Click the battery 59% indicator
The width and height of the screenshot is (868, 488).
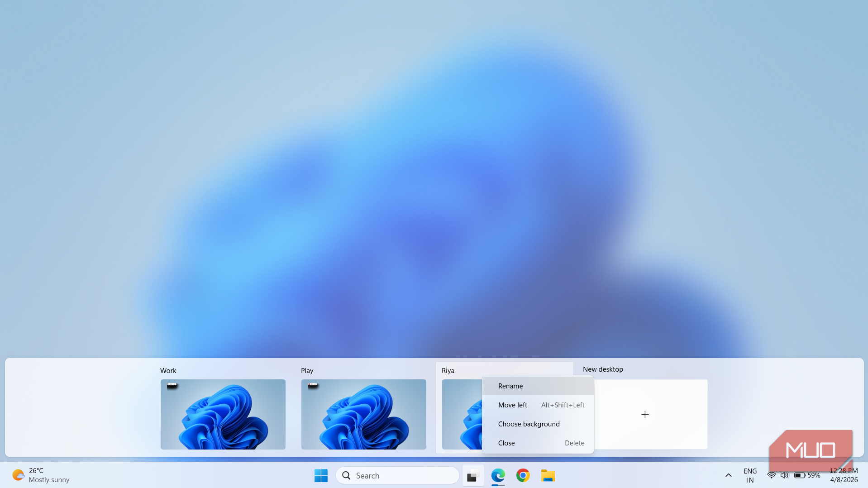click(807, 475)
